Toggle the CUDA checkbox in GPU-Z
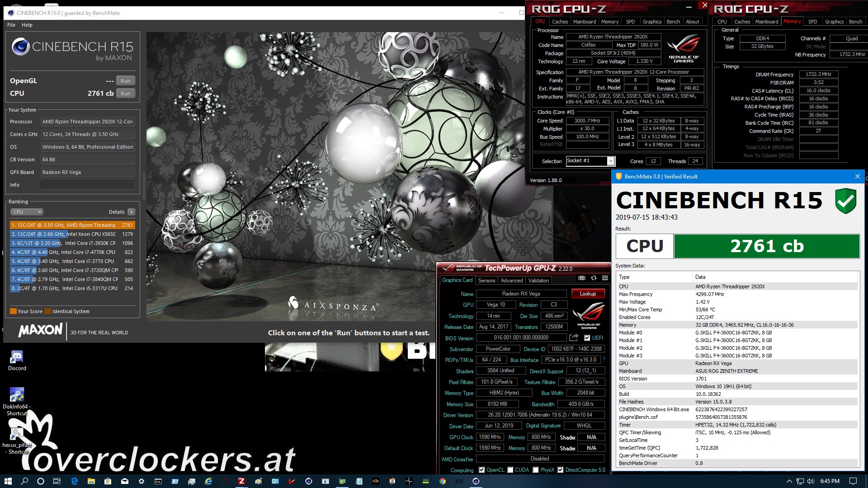Image resolution: width=868 pixels, height=488 pixels. point(510,470)
